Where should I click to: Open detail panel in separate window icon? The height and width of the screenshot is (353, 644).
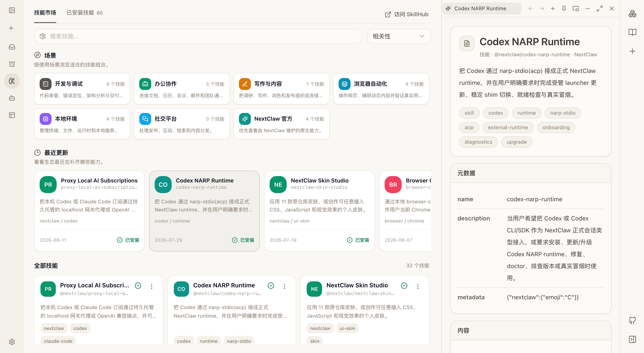[575, 9]
